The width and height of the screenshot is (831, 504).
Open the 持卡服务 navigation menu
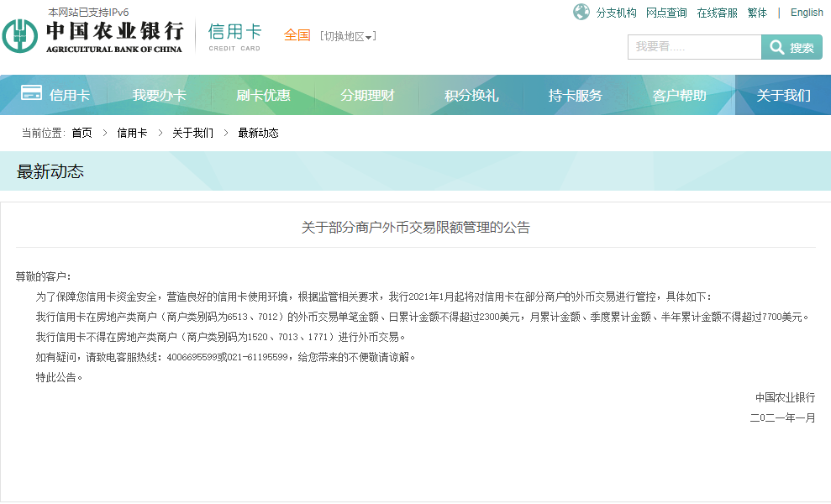point(575,96)
